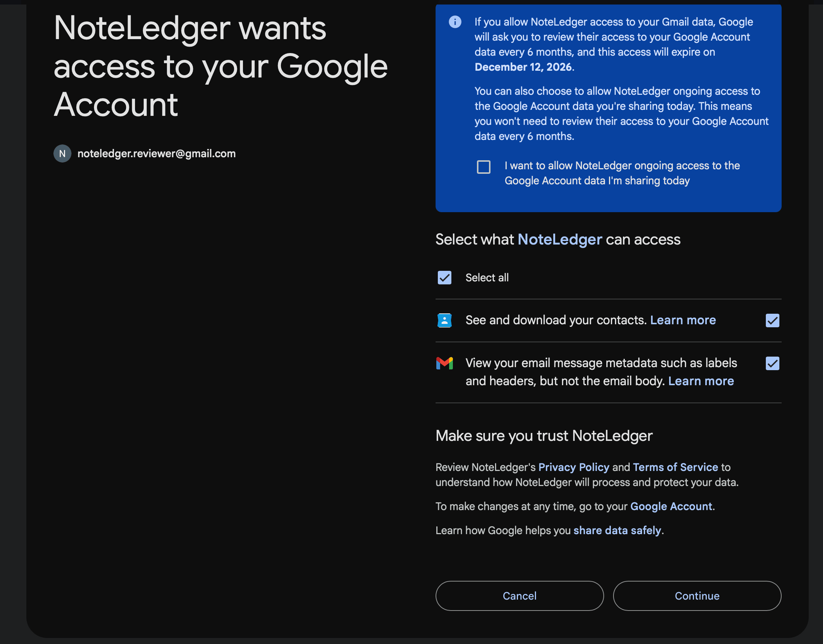
Task: Open the Terms of Service link
Action: point(675,467)
